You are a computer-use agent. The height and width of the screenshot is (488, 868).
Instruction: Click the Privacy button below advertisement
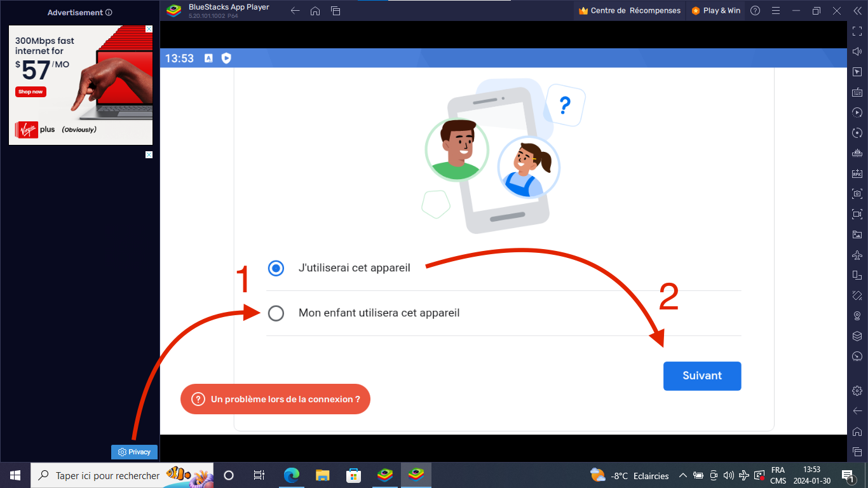tap(134, 452)
